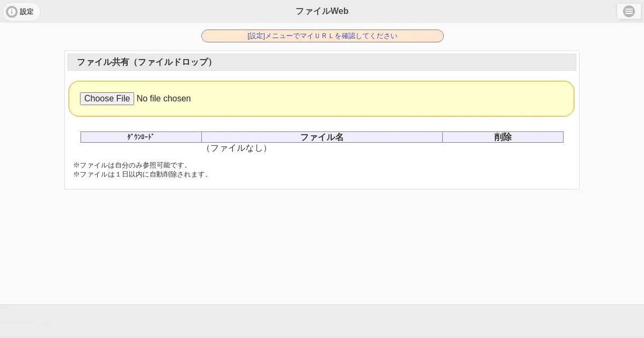Image resolution: width=644 pixels, height=338 pixels.
Task: Click the "No file chosen" text
Action: 164,99
